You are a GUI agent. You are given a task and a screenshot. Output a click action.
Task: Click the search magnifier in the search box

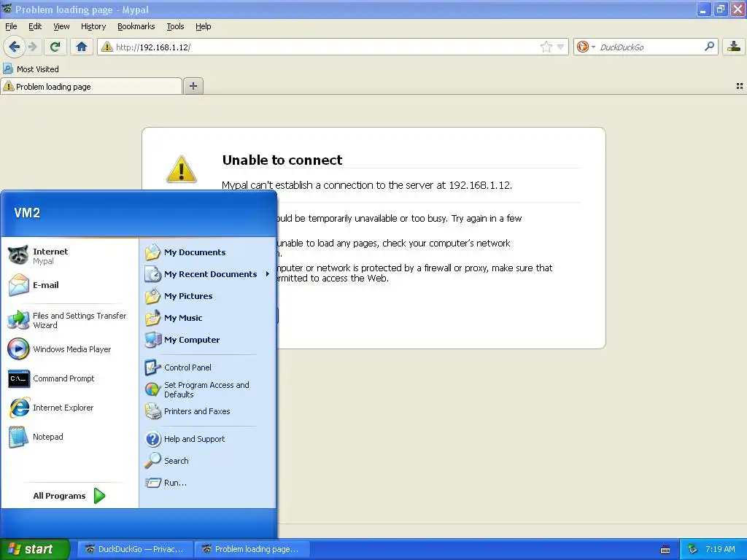click(x=709, y=46)
